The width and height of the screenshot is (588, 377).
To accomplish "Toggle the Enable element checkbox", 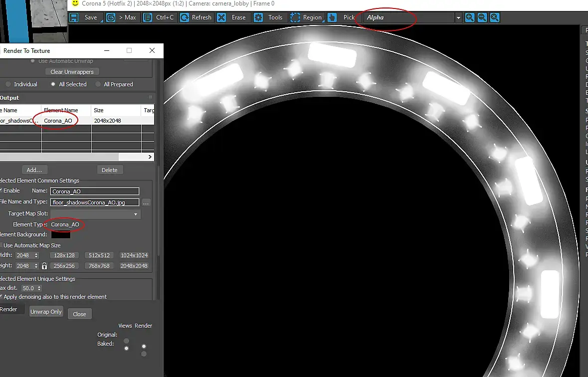I will point(1,190).
